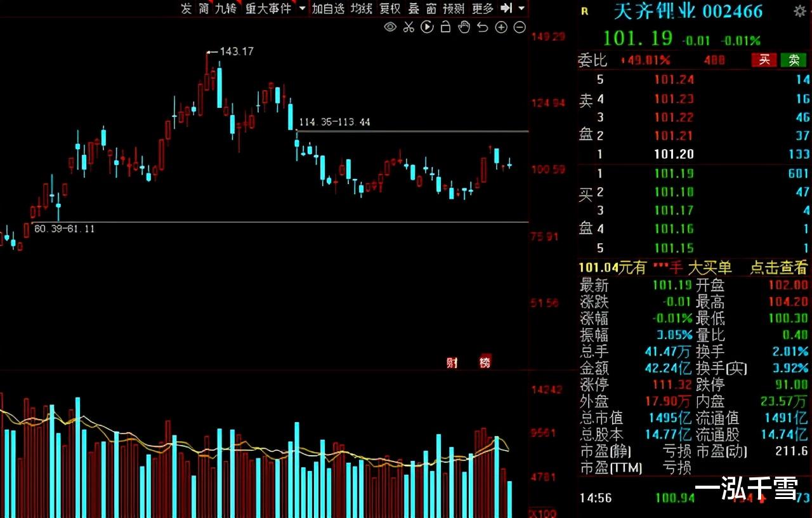Viewport: 812px width, 518px height.
Task: Select buy level 3 price 101.17
Action: pyautogui.click(x=674, y=210)
